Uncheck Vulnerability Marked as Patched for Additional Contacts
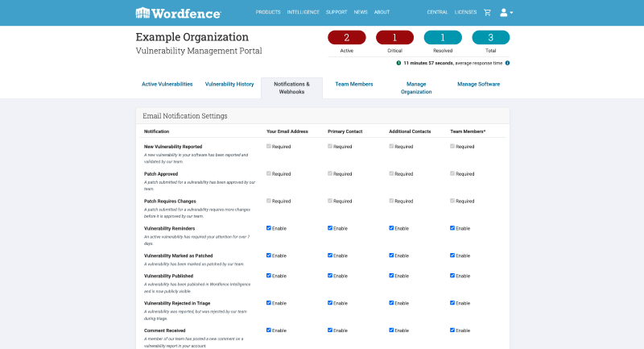The height and width of the screenshot is (349, 644). pyautogui.click(x=391, y=256)
